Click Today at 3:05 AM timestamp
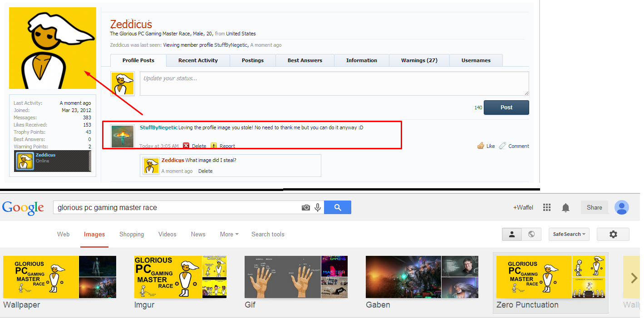Screen dimensions: 644x318 (159, 146)
